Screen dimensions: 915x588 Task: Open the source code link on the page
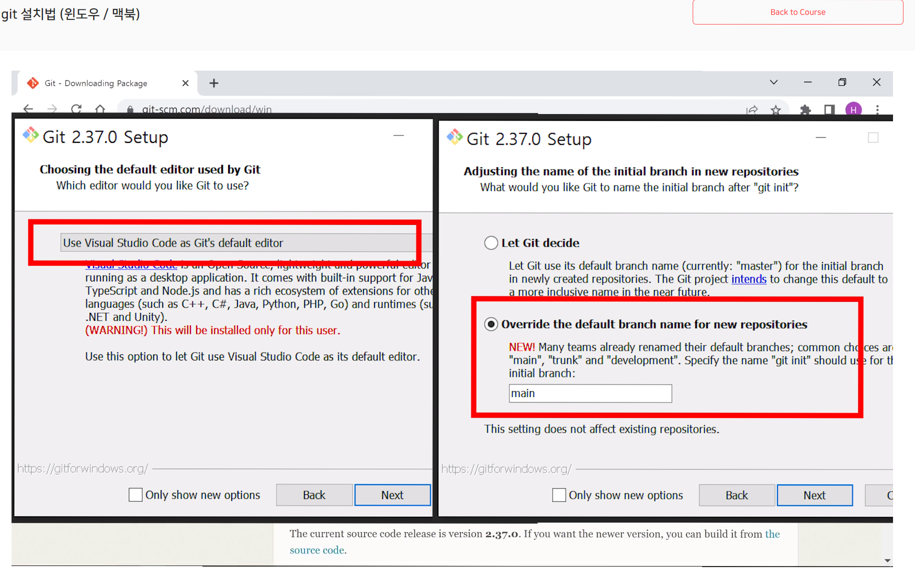pyautogui.click(x=317, y=550)
